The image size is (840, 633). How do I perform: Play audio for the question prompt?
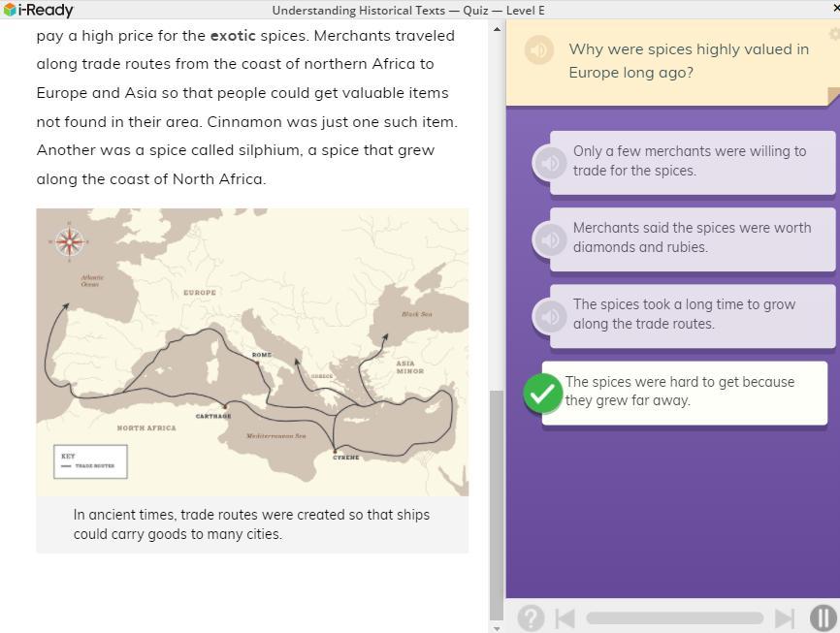[x=539, y=50]
